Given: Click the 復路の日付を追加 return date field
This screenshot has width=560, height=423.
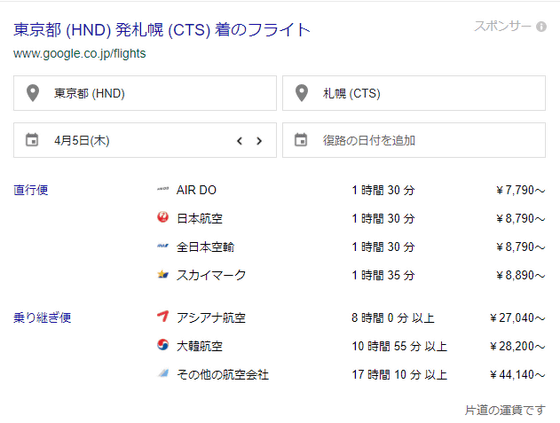Looking at the screenshot, I should 414,140.
